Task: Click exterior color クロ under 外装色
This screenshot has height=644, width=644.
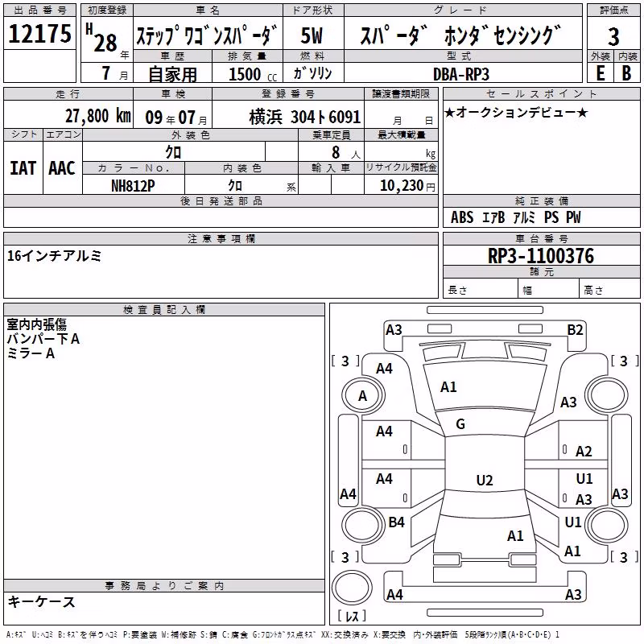Action: (173, 152)
